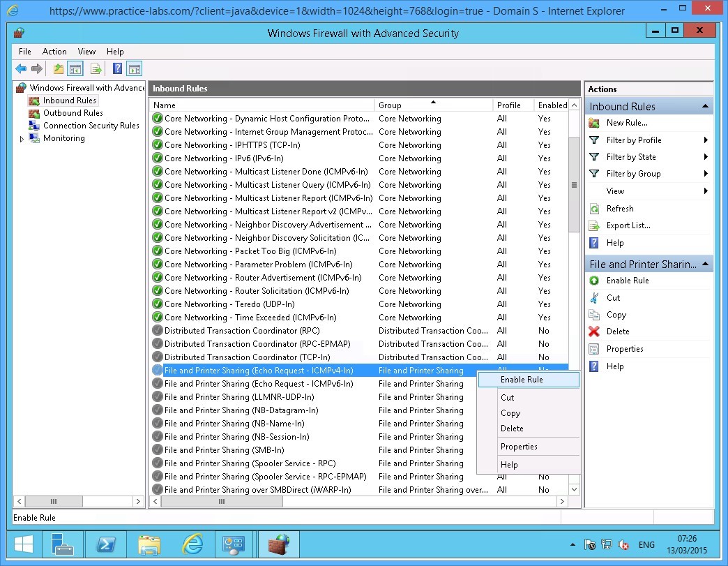Image resolution: width=728 pixels, height=566 pixels.
Task: Click the Up One Level toolbar icon
Action: click(x=59, y=68)
